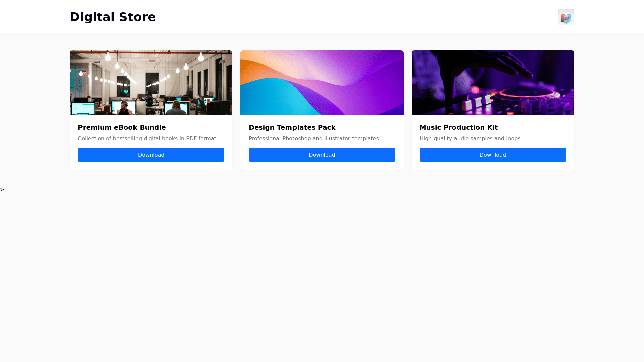Image resolution: width=644 pixels, height=362 pixels.
Task: Click the colorful cube avatar icon
Action: coord(566,17)
